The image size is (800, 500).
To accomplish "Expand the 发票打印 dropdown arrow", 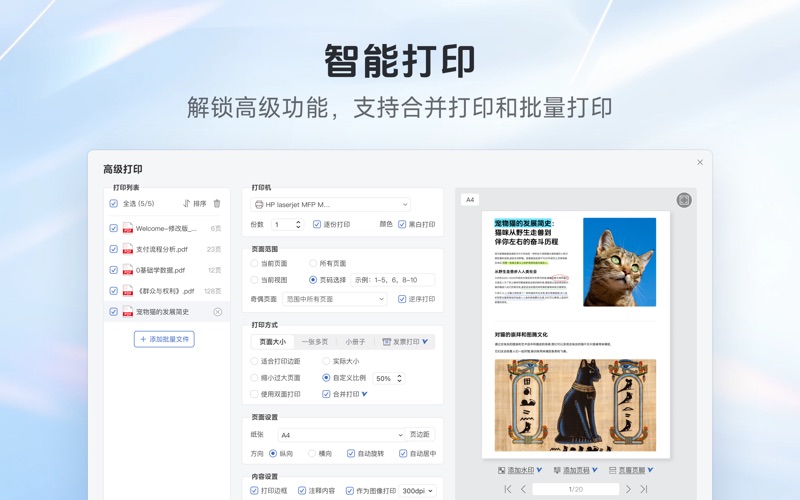I will (x=425, y=342).
